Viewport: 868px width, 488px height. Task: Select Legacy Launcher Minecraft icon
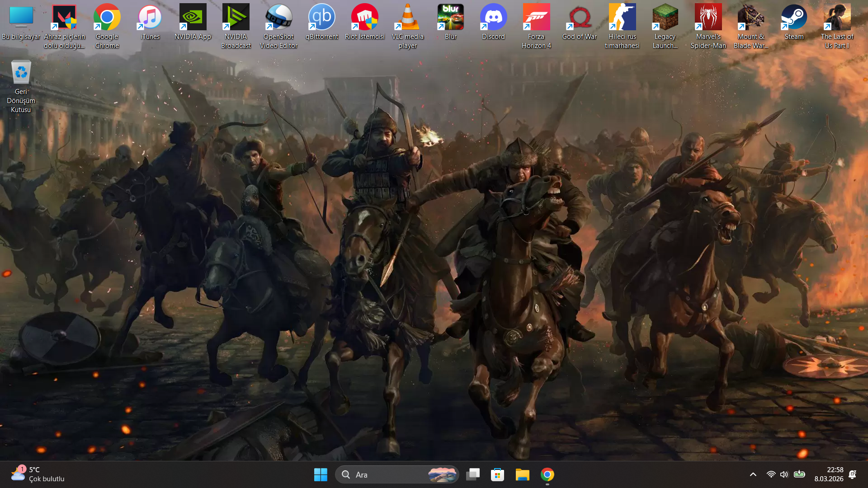[x=665, y=26]
